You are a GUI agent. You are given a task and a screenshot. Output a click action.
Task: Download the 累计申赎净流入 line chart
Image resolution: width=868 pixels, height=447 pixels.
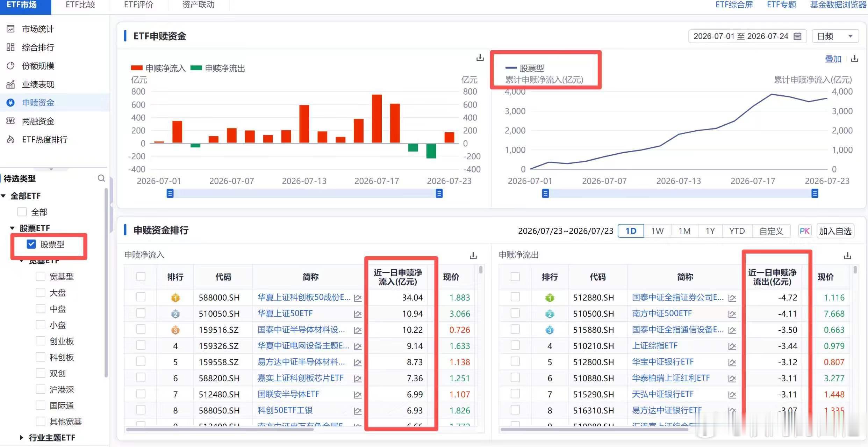854,59
